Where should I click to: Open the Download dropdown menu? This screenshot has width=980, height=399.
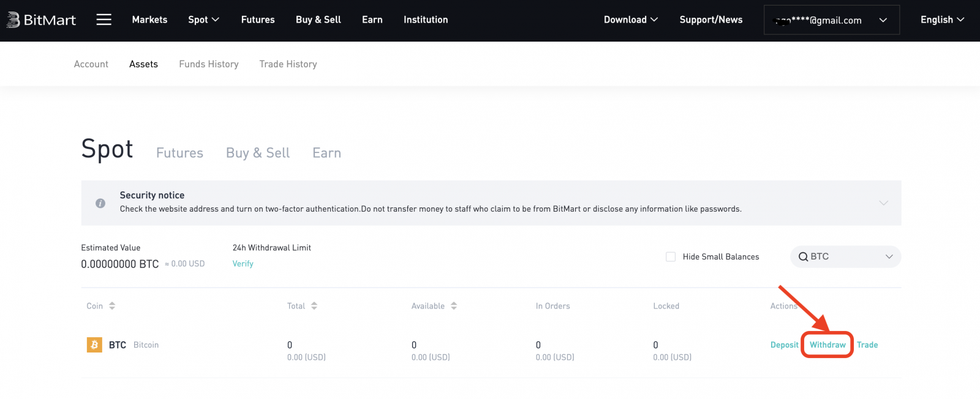(x=630, y=20)
